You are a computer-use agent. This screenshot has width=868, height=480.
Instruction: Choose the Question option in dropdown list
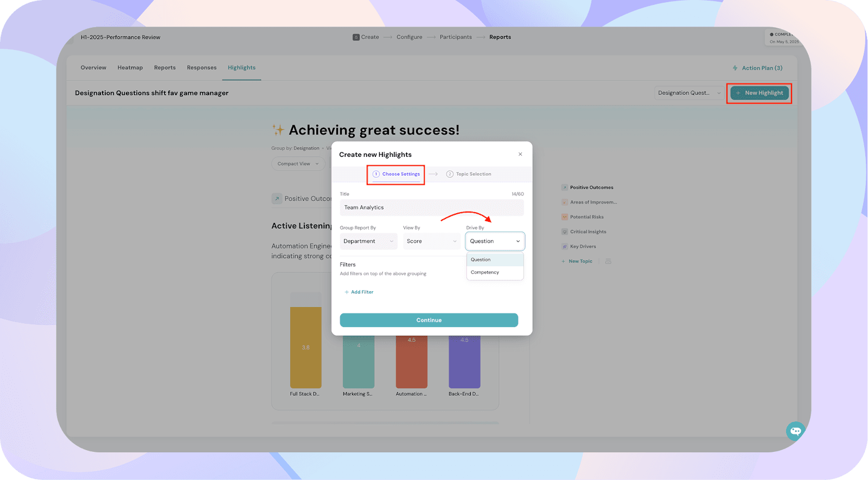[x=495, y=260]
